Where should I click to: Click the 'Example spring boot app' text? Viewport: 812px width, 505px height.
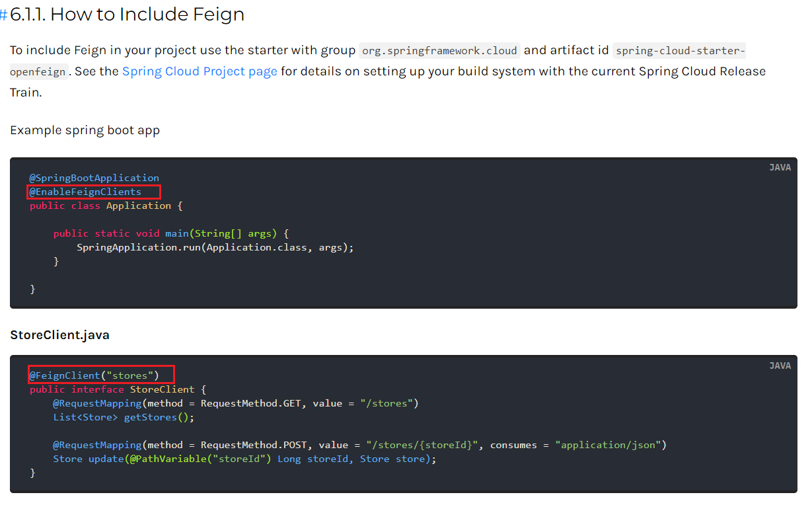(x=85, y=130)
